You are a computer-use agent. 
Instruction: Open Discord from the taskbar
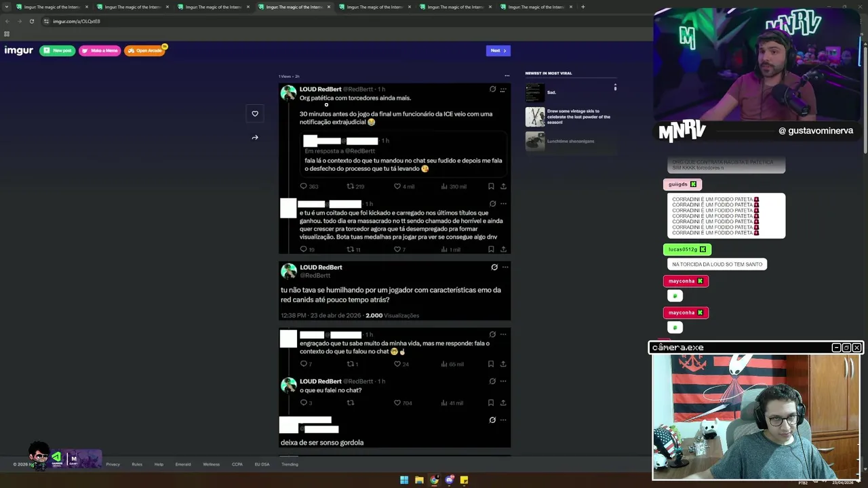(449, 480)
